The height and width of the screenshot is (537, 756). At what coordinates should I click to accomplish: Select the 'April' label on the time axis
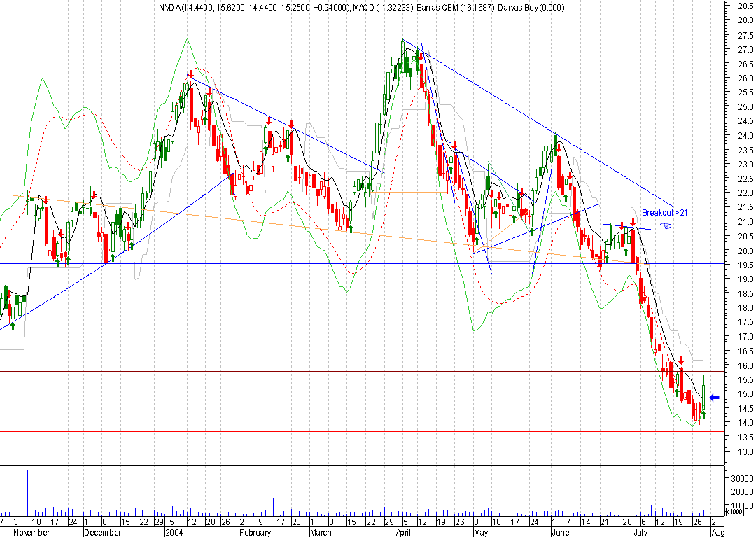tap(403, 532)
